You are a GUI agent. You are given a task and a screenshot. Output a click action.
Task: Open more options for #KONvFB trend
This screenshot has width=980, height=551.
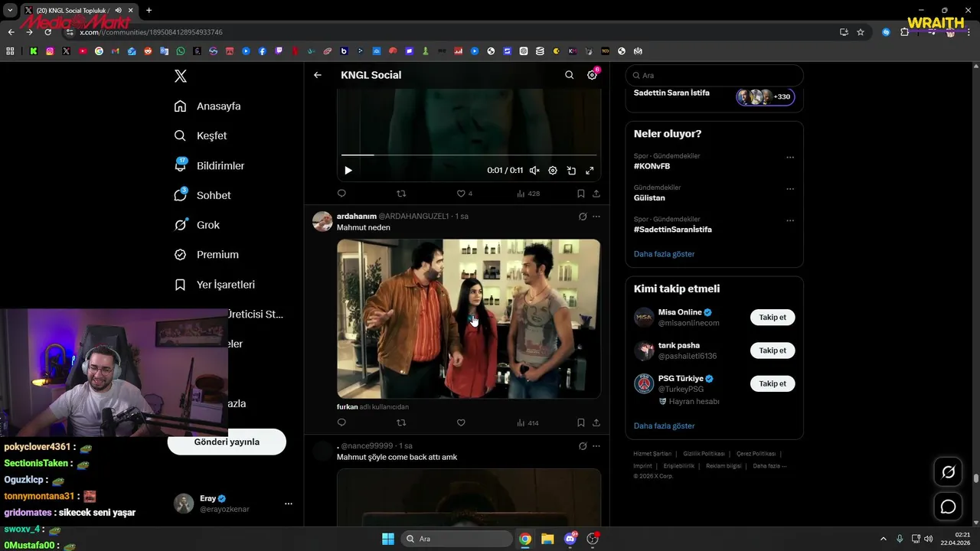(790, 158)
